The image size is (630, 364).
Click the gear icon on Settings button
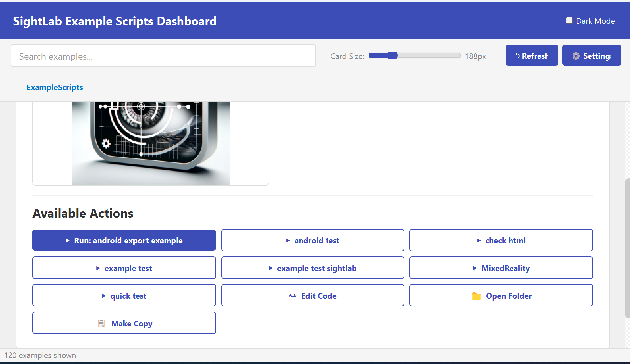pyautogui.click(x=576, y=56)
